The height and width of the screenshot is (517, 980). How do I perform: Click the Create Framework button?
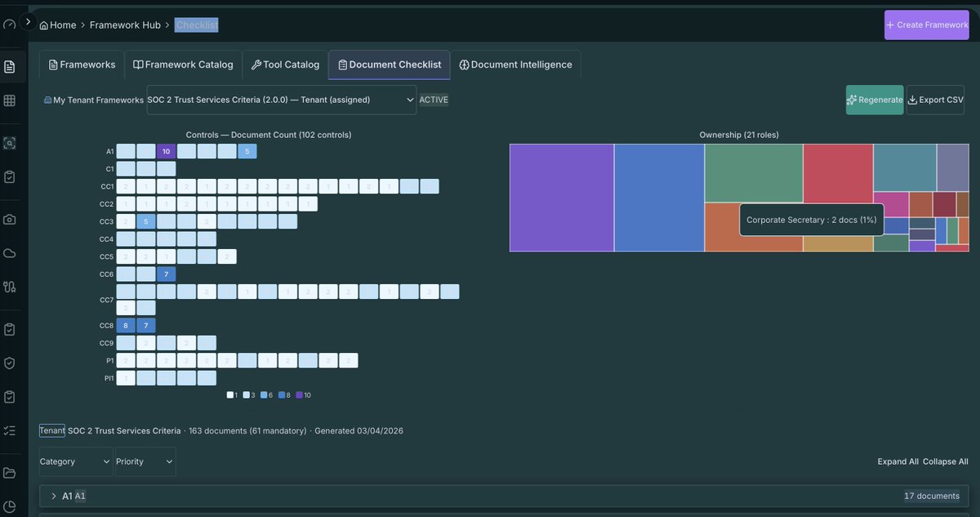[x=926, y=25]
